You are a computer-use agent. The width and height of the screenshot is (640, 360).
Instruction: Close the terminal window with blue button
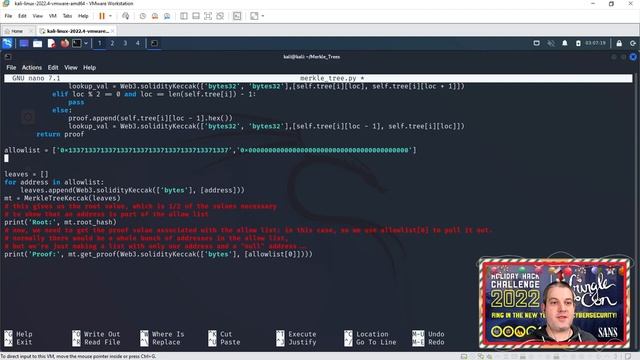633,57
